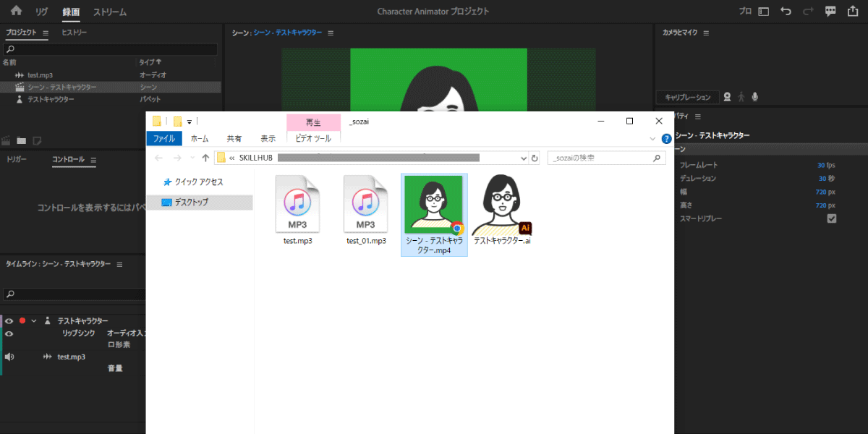Viewport: 868px width, 434px height.
Task: Click the new item page icon
Action: click(x=37, y=140)
